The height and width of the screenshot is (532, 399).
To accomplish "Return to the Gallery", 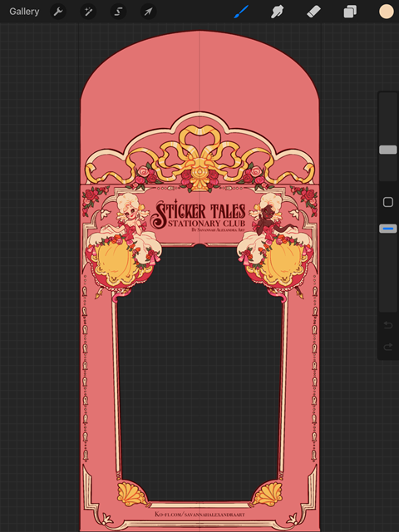I will 24,12.
